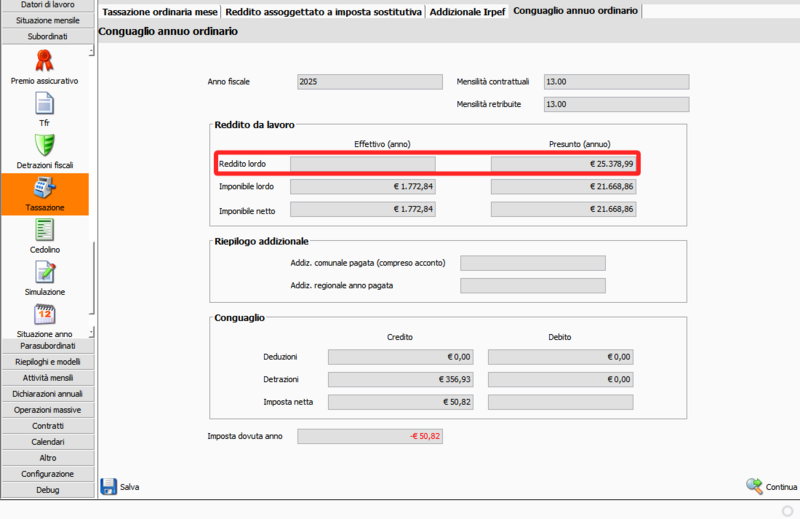Open Detrazioni fiscali shield icon
800x519 pixels.
pyautogui.click(x=44, y=145)
